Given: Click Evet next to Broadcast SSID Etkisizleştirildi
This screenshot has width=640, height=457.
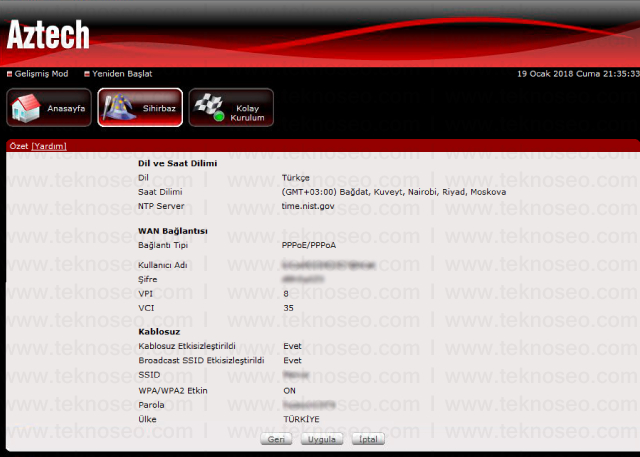Looking at the screenshot, I should (x=292, y=361).
